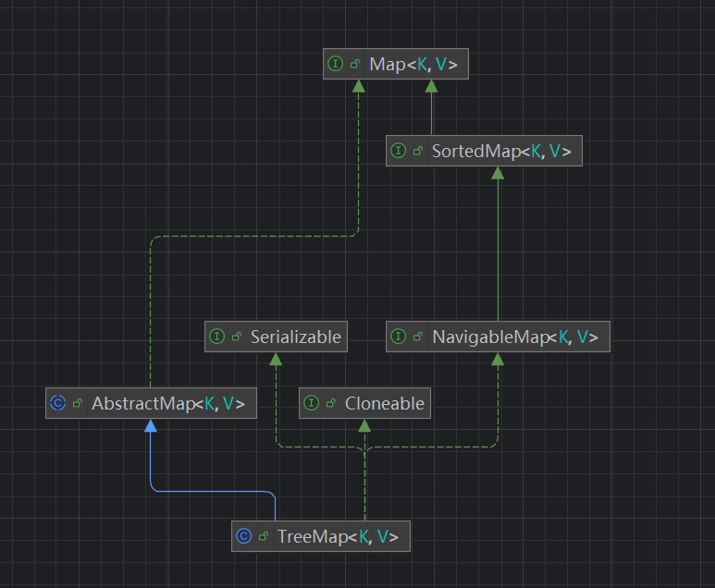The height and width of the screenshot is (588, 715).
Task: Click the interface icon on the NavigableMap node
Action: coord(398,337)
